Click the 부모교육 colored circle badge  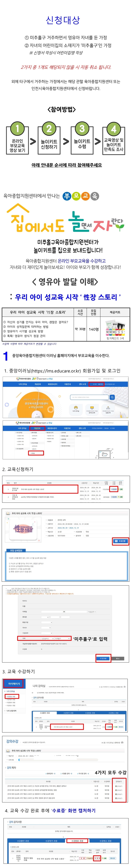click(x=81, y=196)
